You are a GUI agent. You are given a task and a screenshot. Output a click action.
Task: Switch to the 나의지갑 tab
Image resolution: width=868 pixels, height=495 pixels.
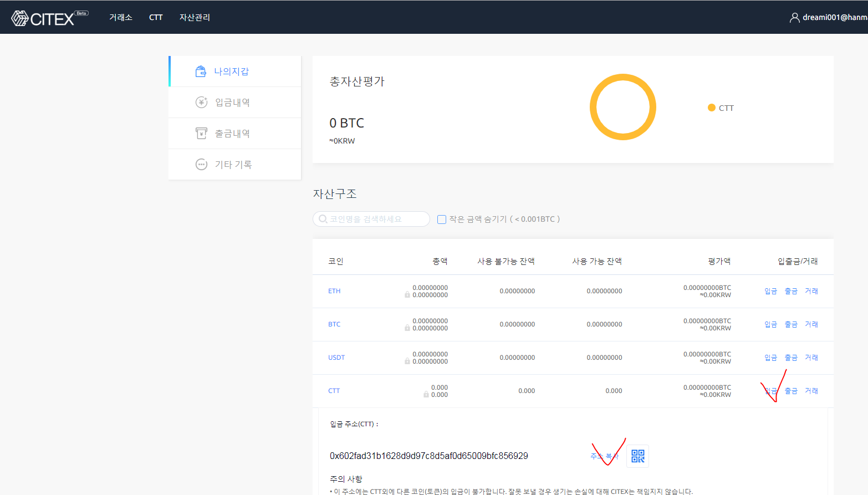pos(235,72)
